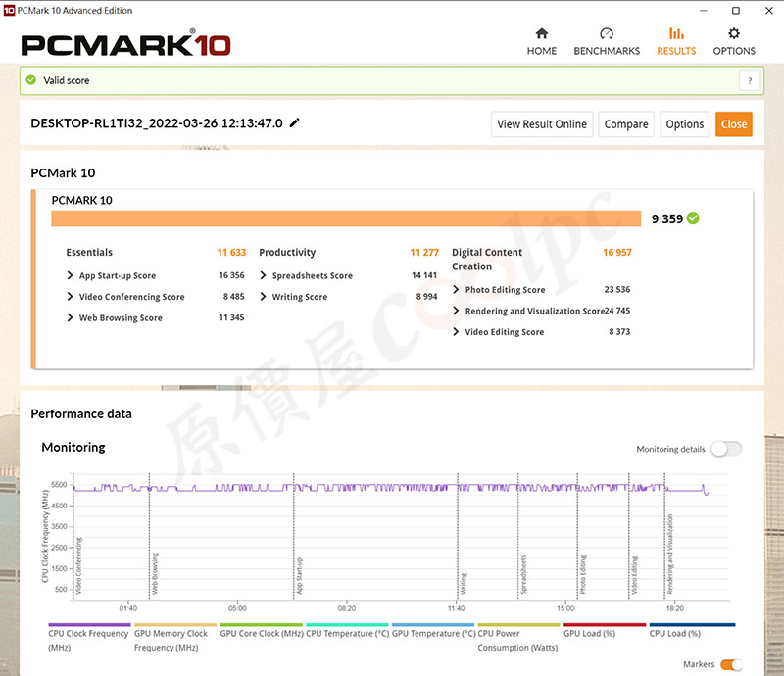This screenshot has width=784, height=676.
Task: Expand Video Editing Score details
Action: [456, 331]
